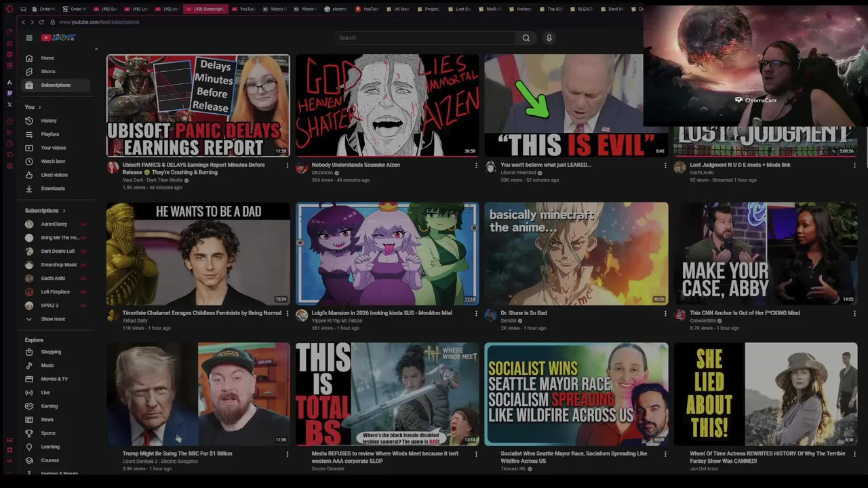Open News in Explore section
868x488 pixels.
click(56, 420)
